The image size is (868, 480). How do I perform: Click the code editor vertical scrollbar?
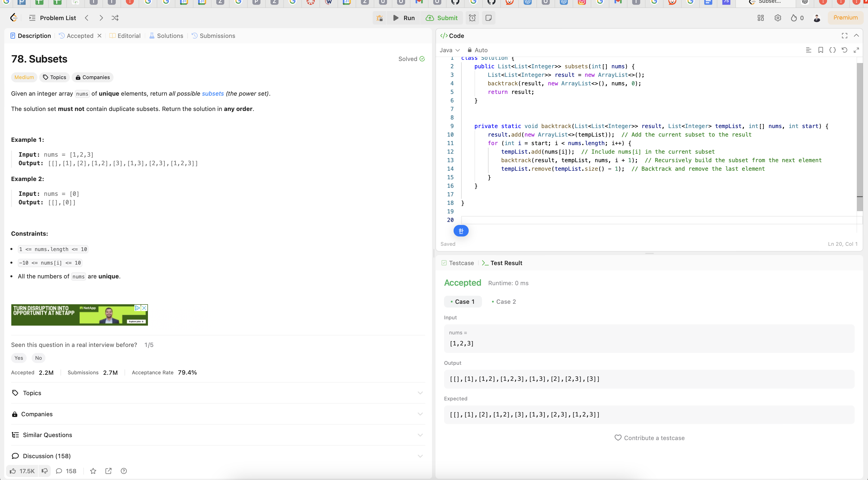(859, 135)
